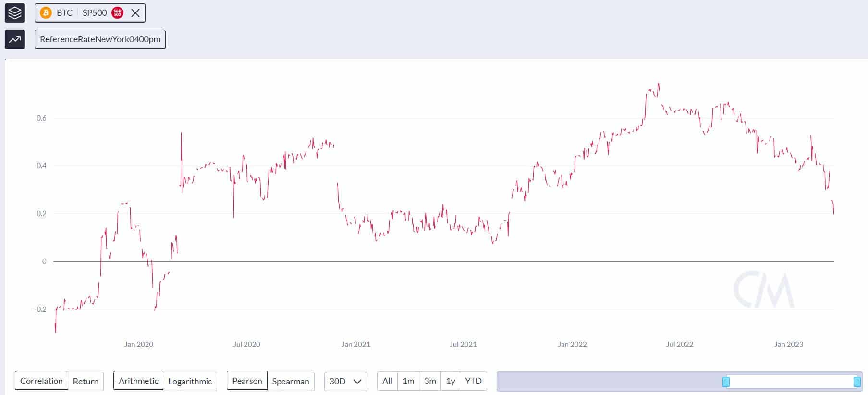The width and height of the screenshot is (868, 395).
Task: Select Logarithmic scale
Action: tap(190, 382)
